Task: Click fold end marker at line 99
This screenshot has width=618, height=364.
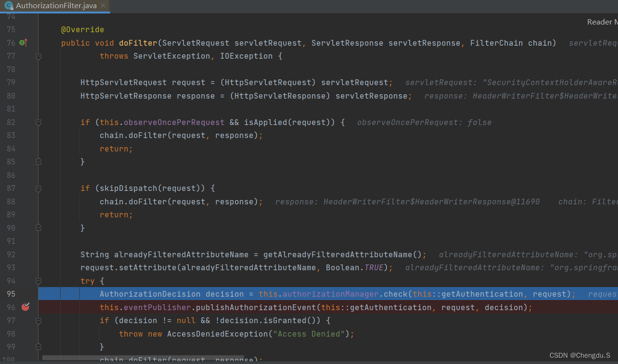Action: coord(39,347)
